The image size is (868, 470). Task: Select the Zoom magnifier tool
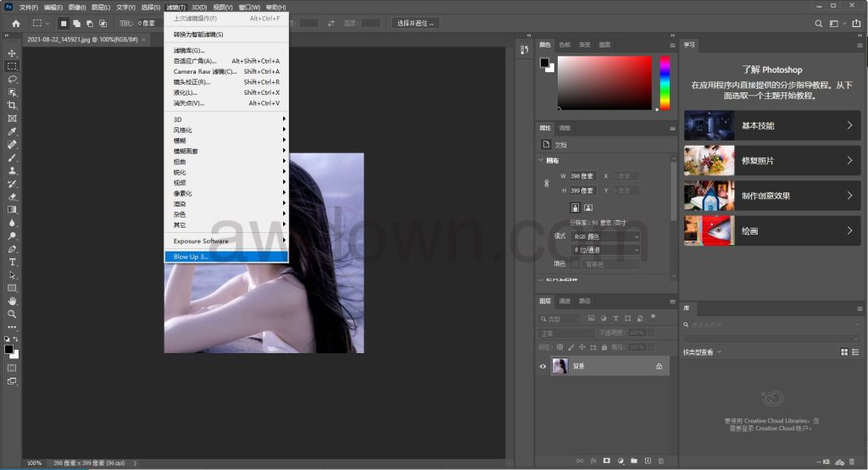(12, 313)
